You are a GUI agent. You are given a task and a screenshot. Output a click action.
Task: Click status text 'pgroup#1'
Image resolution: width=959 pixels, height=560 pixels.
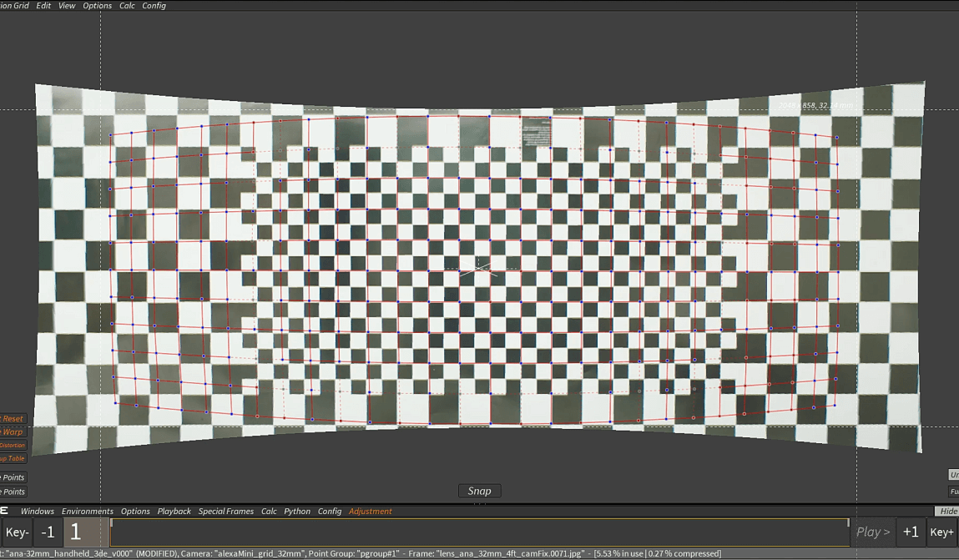pos(378,553)
